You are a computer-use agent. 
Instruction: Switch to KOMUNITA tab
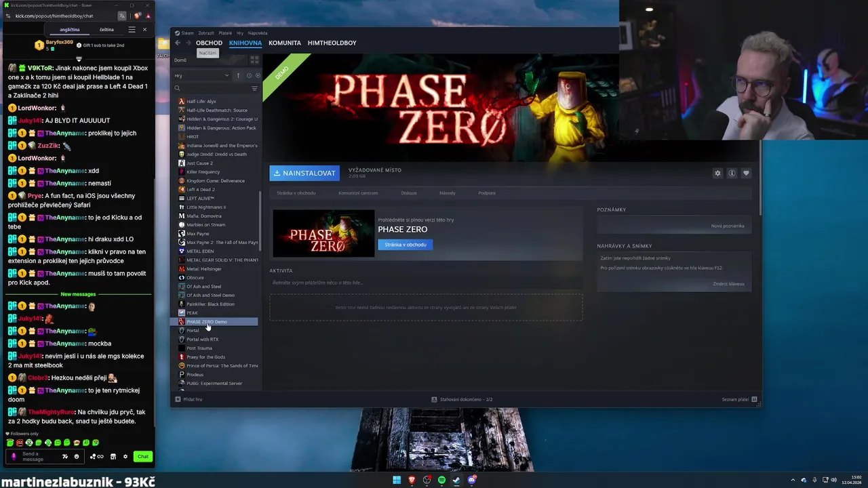click(285, 43)
